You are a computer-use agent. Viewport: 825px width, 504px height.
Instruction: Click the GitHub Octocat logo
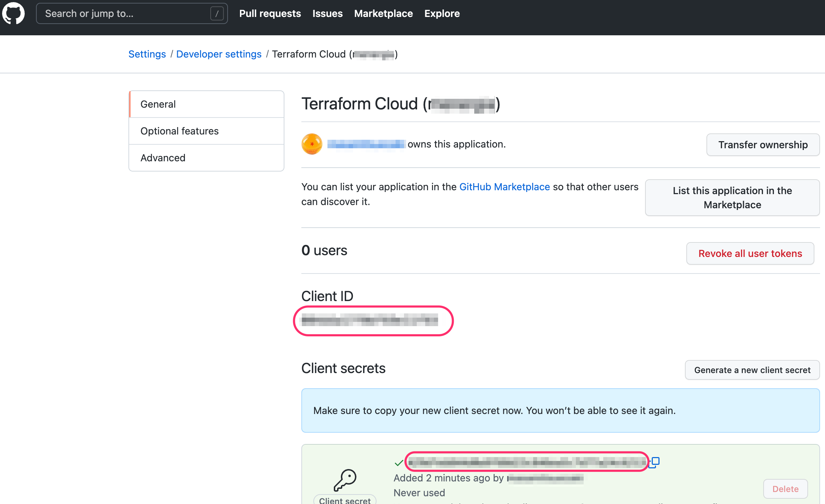13,13
